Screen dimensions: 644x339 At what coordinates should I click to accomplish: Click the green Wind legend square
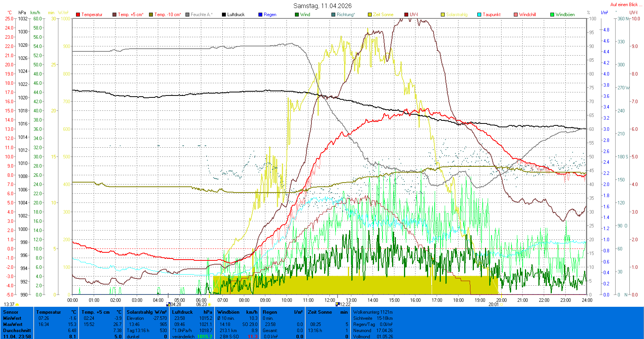pyautogui.click(x=297, y=15)
